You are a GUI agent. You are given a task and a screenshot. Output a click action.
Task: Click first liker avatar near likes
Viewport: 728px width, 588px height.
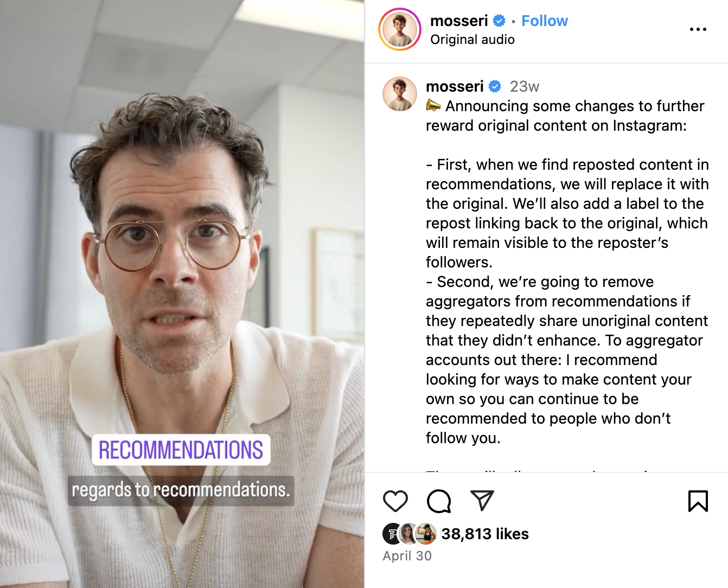pos(392,534)
